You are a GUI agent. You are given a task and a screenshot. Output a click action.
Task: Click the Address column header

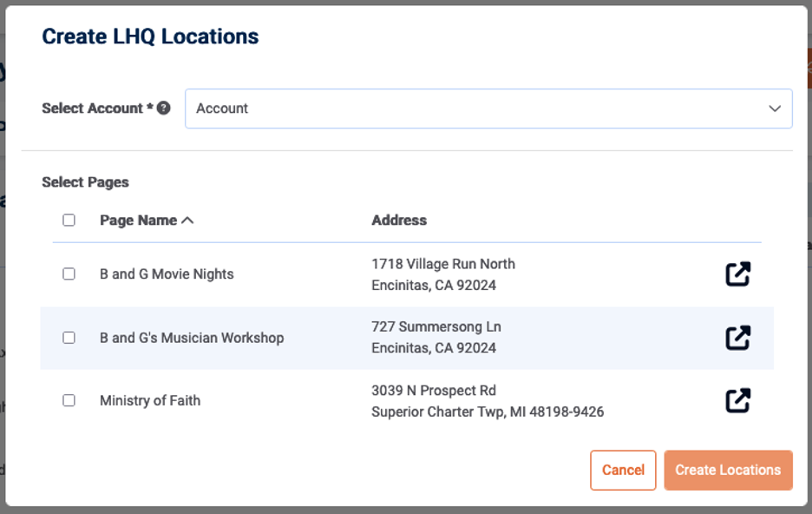399,221
